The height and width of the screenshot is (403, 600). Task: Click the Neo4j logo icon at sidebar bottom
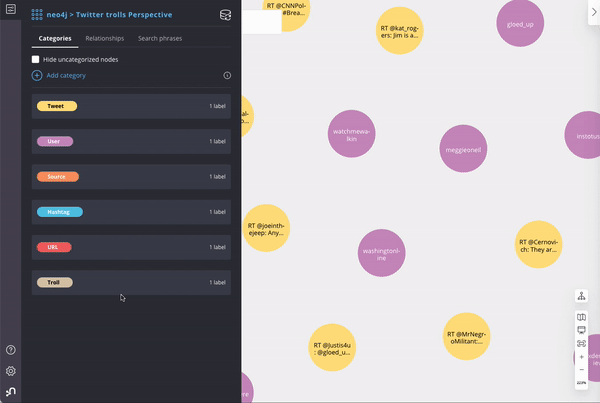pyautogui.click(x=11, y=392)
